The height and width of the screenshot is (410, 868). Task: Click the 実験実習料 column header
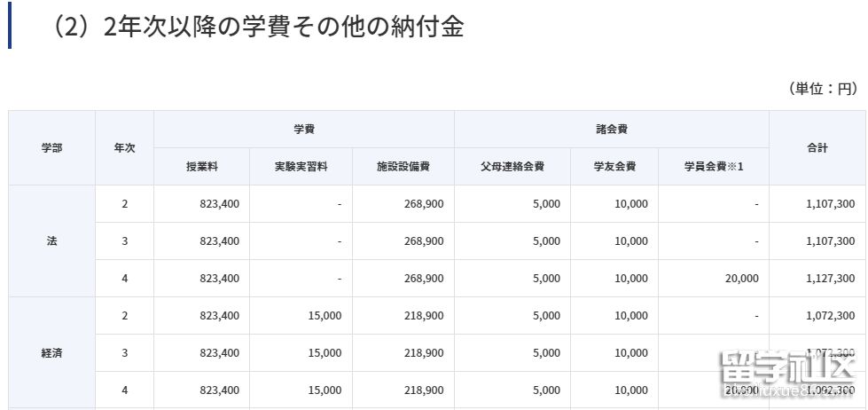tap(301, 167)
